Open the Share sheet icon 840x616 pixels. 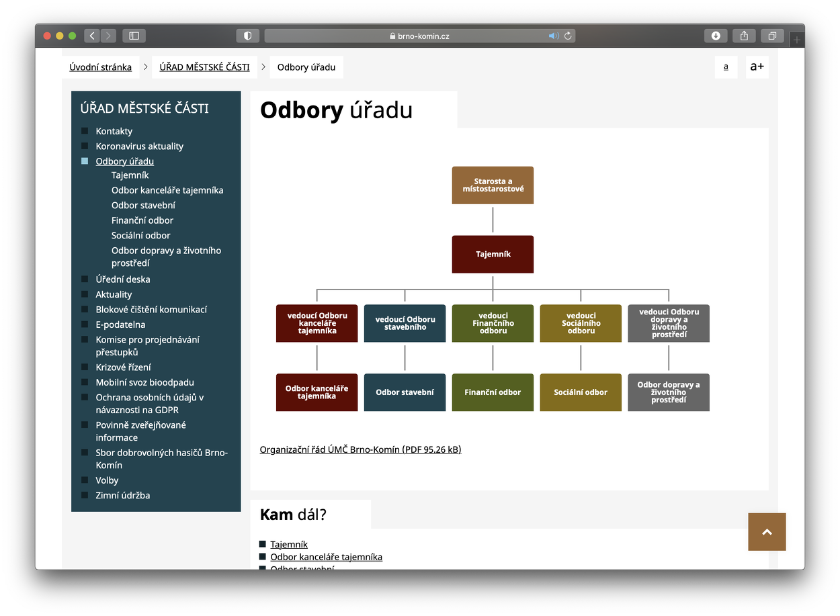[744, 36]
